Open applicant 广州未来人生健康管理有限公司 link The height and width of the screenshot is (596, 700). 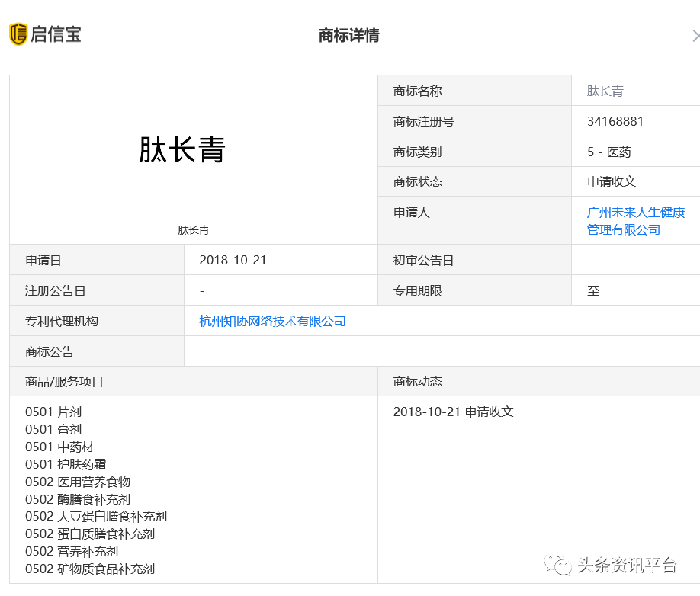pyautogui.click(x=635, y=221)
